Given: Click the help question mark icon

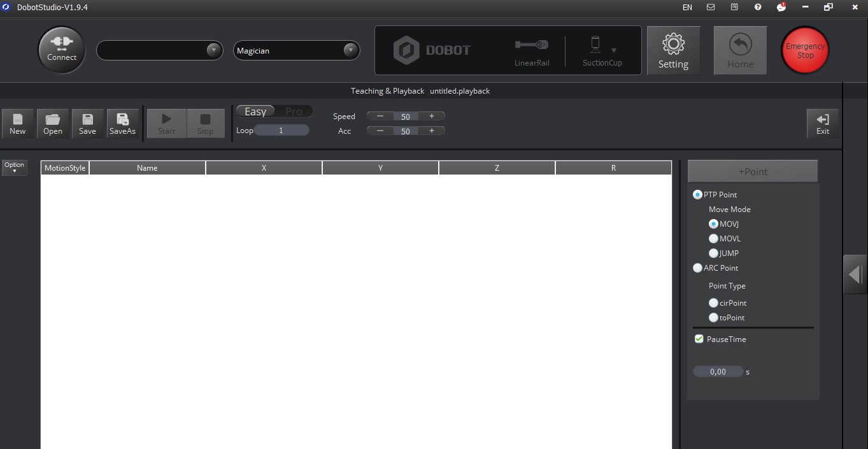Looking at the screenshot, I should point(757,8).
